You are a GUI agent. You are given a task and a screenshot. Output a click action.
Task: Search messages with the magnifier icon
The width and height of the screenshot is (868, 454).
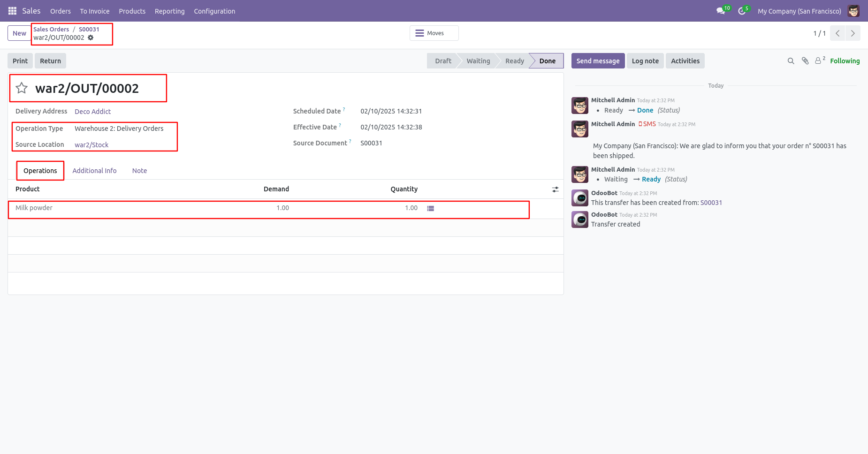click(x=791, y=61)
